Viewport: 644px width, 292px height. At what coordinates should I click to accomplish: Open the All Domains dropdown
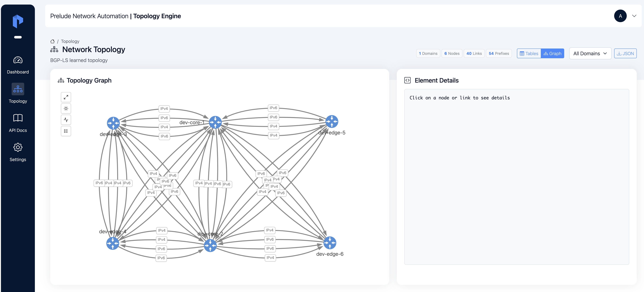590,53
